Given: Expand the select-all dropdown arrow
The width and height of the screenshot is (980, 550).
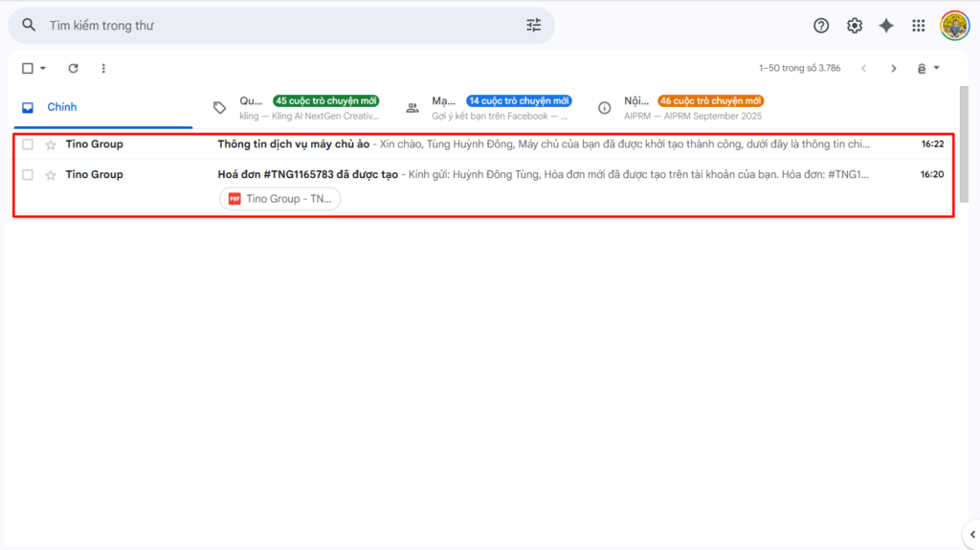Looking at the screenshot, I should (43, 69).
